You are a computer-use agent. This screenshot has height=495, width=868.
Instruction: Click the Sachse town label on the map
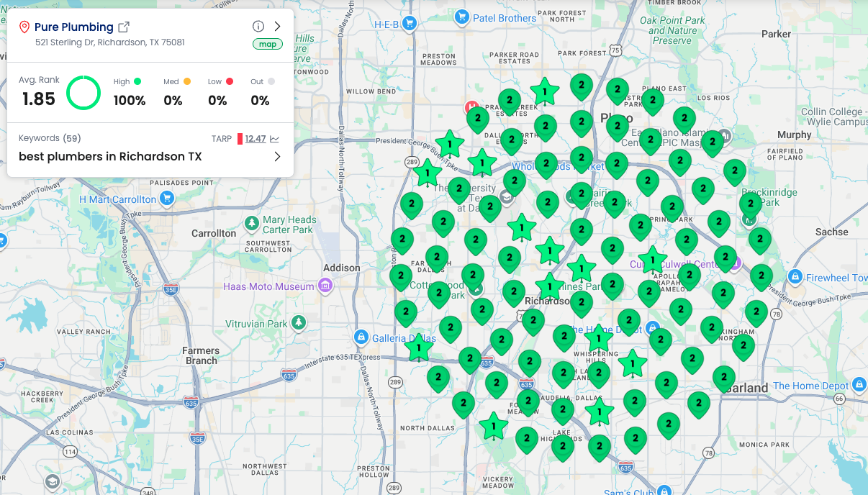click(x=832, y=232)
